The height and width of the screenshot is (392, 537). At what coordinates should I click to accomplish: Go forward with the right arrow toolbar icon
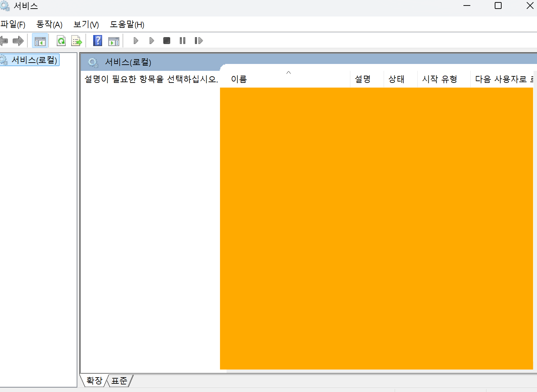coord(18,41)
